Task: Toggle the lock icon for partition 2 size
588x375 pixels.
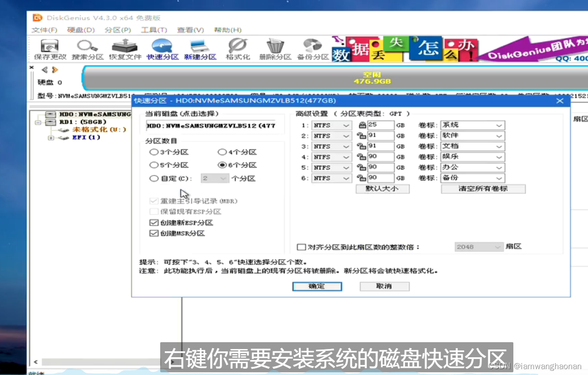Action: click(x=361, y=136)
